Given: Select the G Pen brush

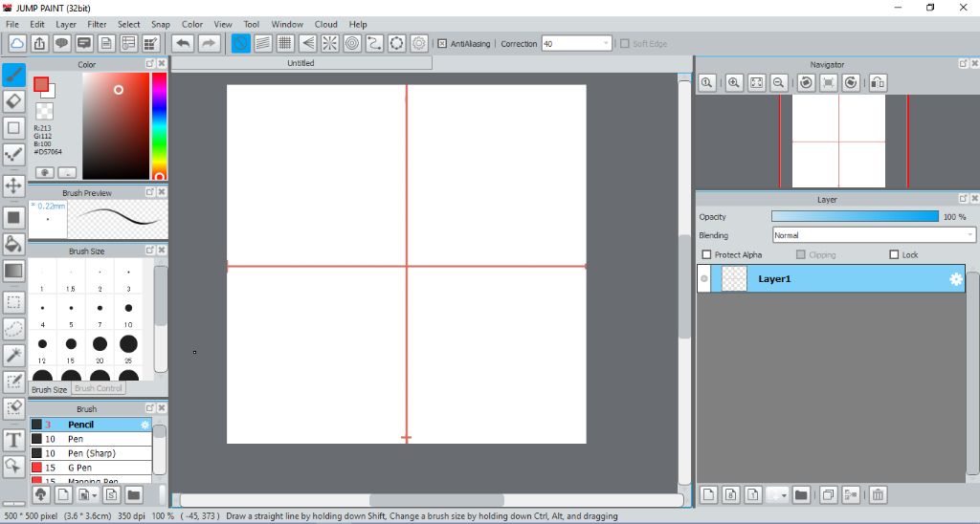Looking at the screenshot, I should click(x=91, y=468).
